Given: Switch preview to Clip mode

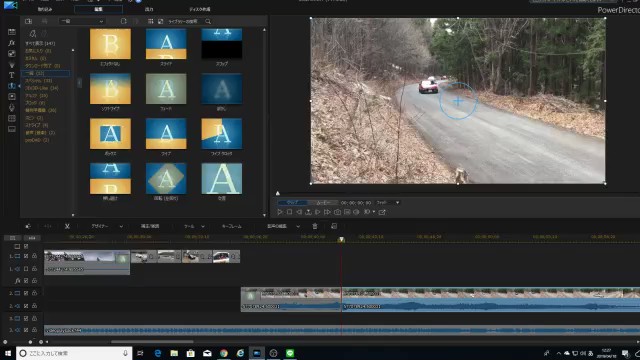Looking at the screenshot, I should 292,202.
